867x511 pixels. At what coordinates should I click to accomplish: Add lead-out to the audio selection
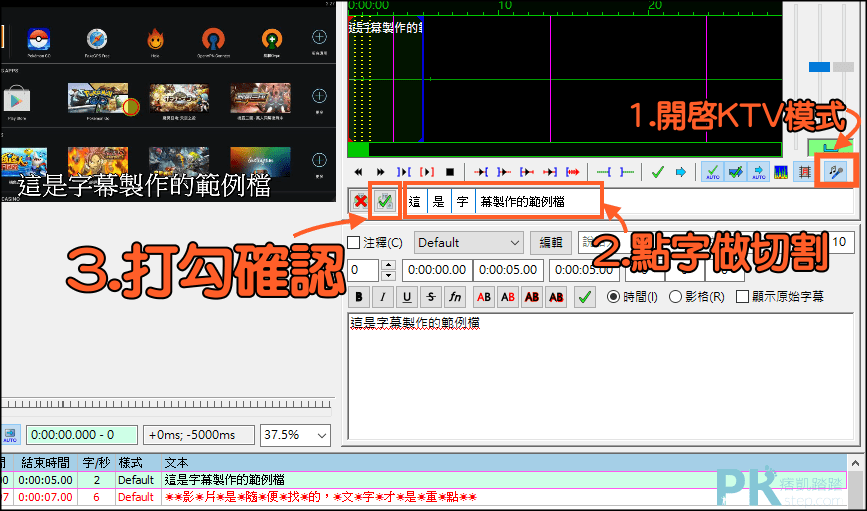626,172
